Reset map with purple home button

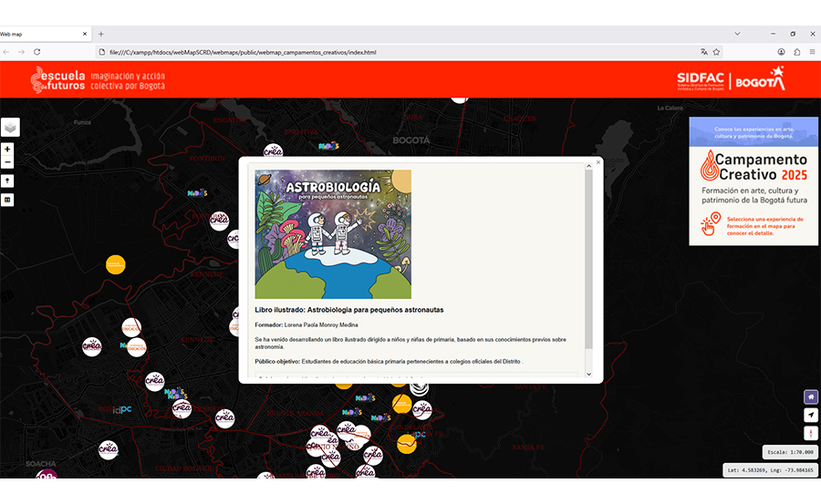(810, 396)
